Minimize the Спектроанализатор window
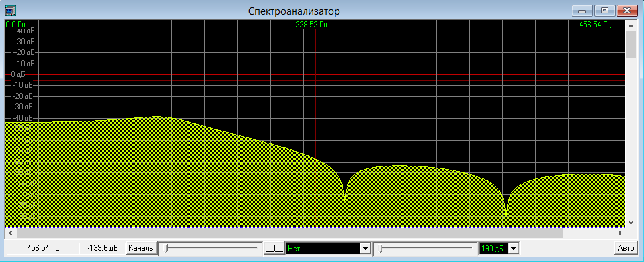 click(582, 11)
